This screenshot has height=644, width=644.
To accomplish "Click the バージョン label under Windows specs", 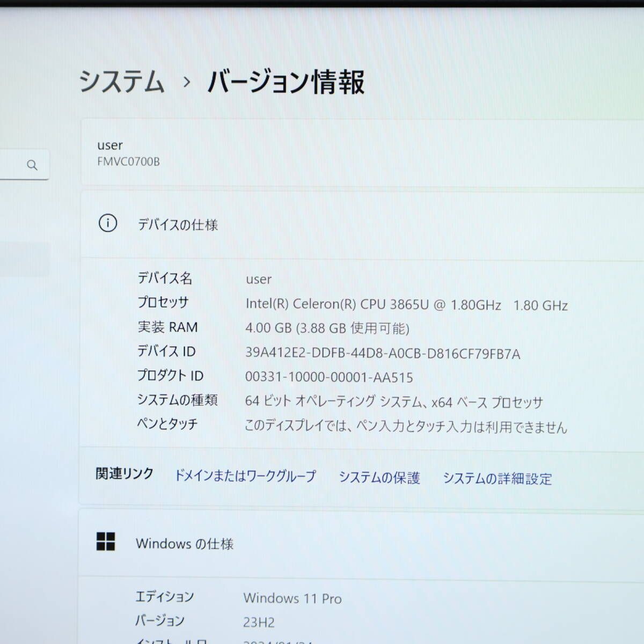I will point(160,621).
